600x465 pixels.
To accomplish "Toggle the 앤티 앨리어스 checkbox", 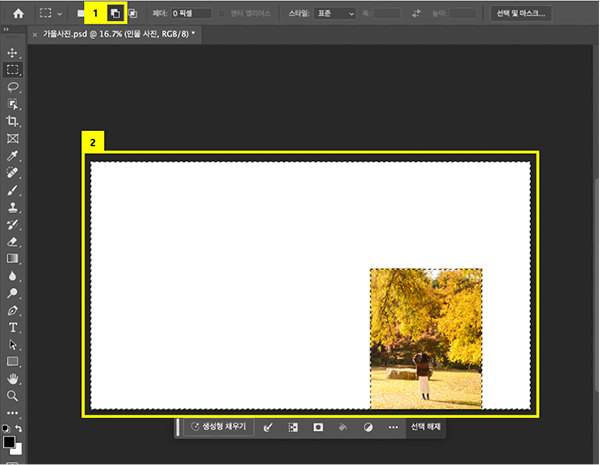I will [221, 13].
